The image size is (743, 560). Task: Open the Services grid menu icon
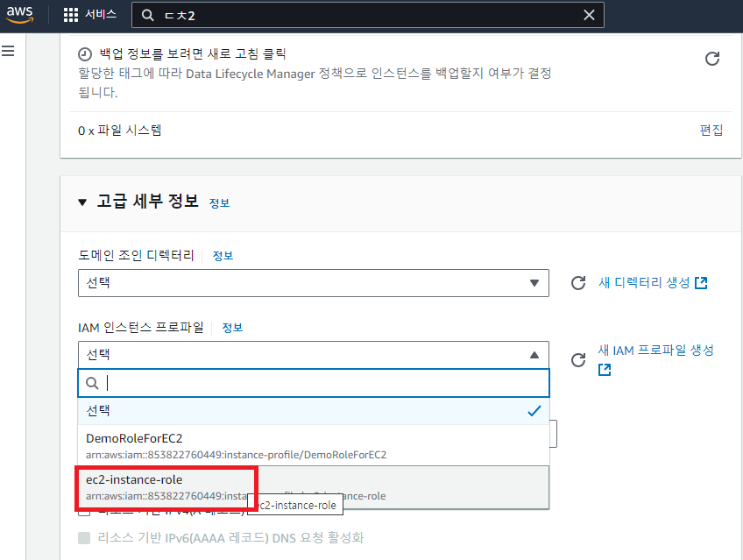(71, 15)
